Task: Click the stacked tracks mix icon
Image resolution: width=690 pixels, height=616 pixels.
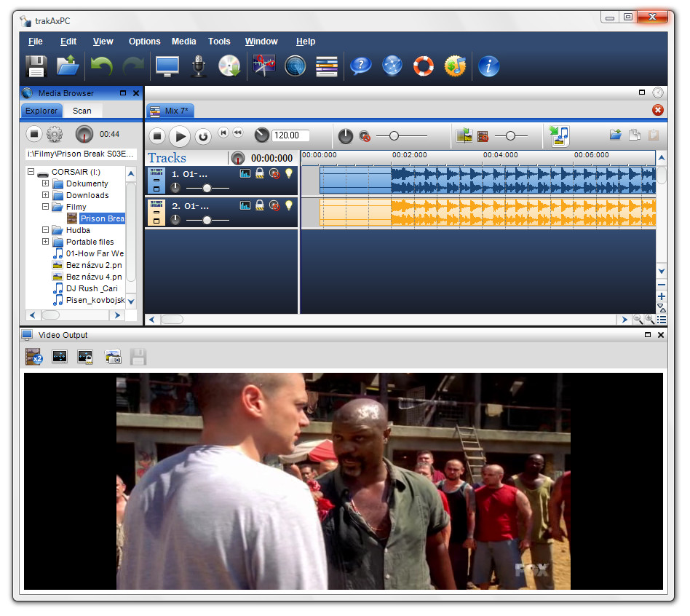Action: coord(327,66)
